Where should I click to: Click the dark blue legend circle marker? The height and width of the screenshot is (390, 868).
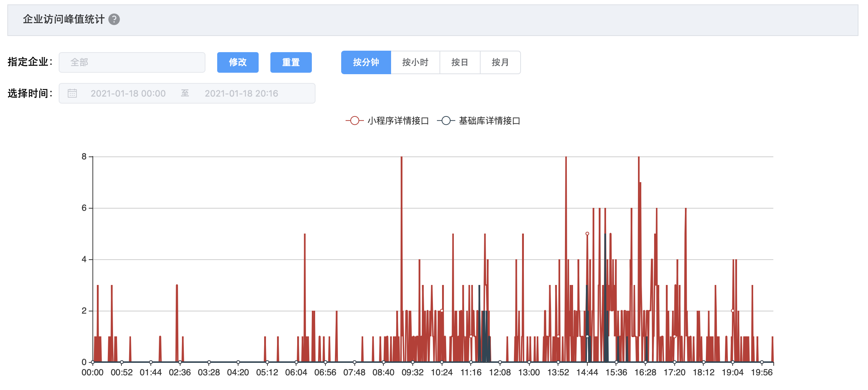446,120
